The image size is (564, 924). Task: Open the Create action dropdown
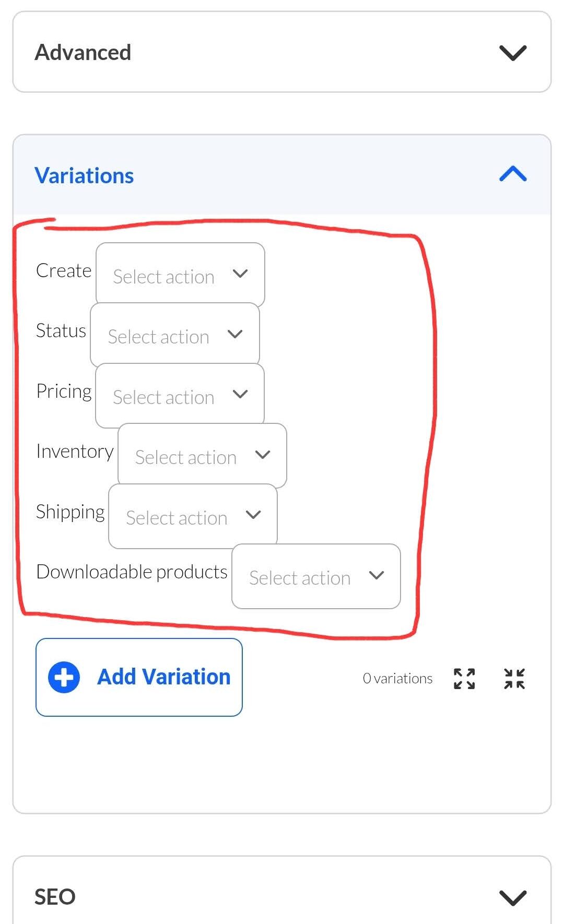[180, 275]
